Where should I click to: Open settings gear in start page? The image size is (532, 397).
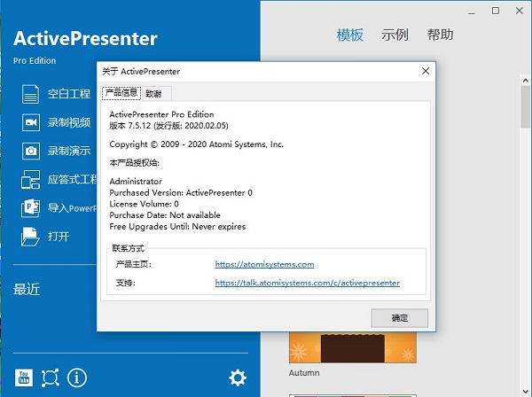click(x=238, y=378)
